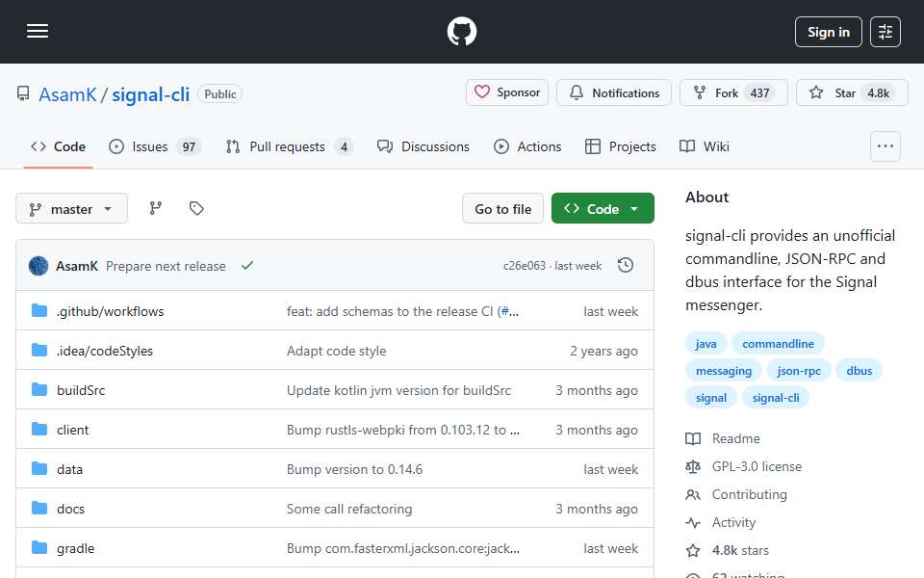Screen dimensions: 924x578
Task: Open the client folder icon
Action: (x=39, y=429)
